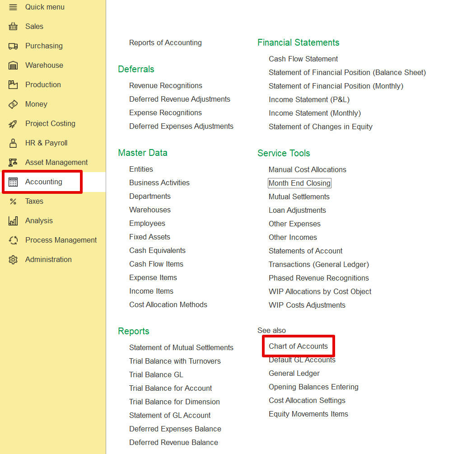Viewport: 476px width, 454px height.
Task: Open Manual Cost Allocations
Action: point(308,170)
